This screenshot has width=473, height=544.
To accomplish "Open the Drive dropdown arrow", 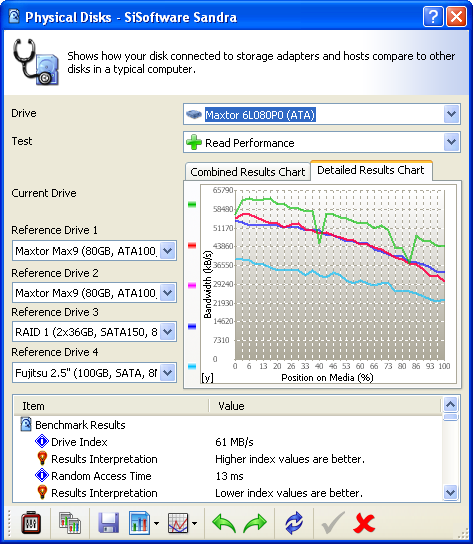I will tap(451, 114).
